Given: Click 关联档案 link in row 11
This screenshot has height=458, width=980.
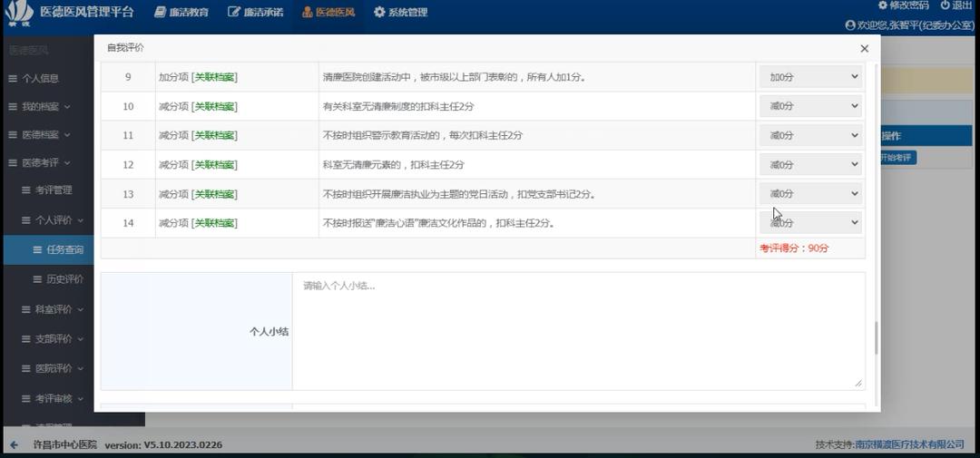Looking at the screenshot, I should [214, 136].
